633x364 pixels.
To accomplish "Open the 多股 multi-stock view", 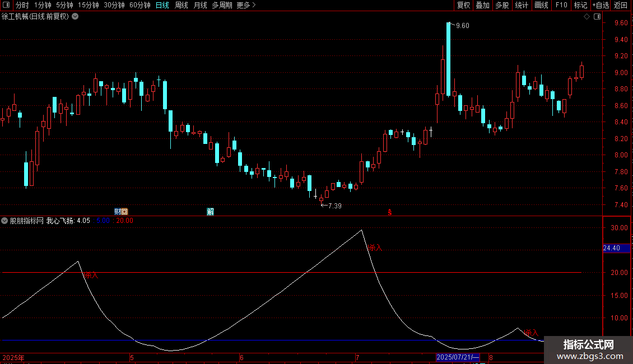I will 502,5.
